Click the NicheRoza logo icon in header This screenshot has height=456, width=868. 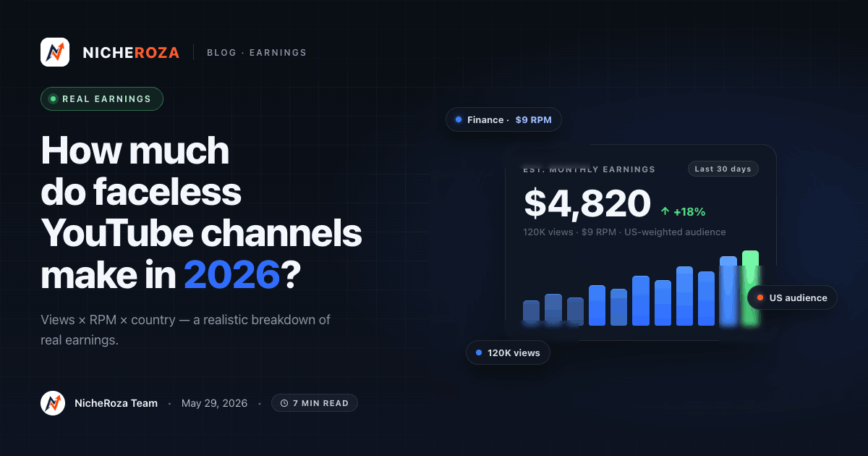tap(55, 52)
